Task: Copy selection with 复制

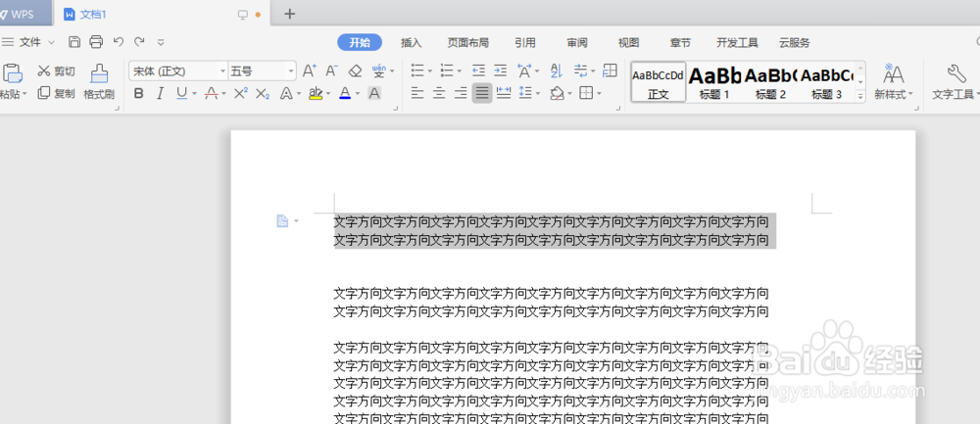Action: click(56, 93)
